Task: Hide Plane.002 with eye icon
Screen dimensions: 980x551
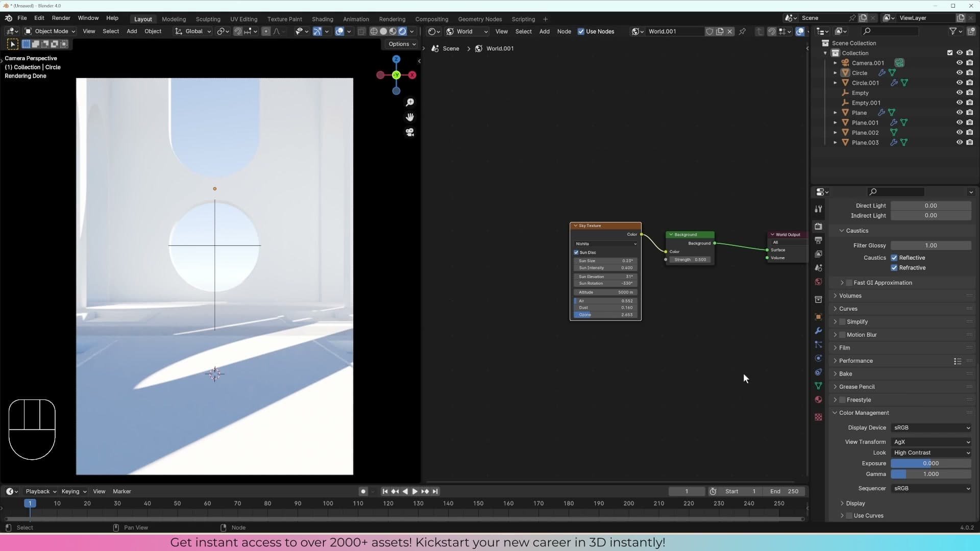Action: 960,133
